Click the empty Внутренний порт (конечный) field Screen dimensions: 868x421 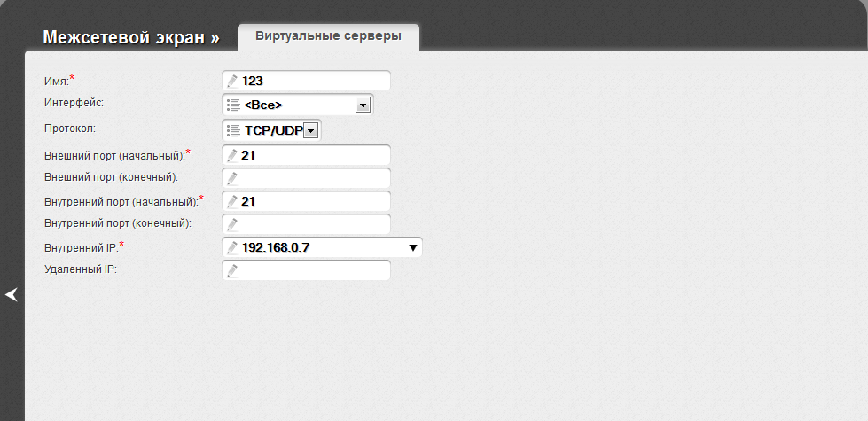315,224
